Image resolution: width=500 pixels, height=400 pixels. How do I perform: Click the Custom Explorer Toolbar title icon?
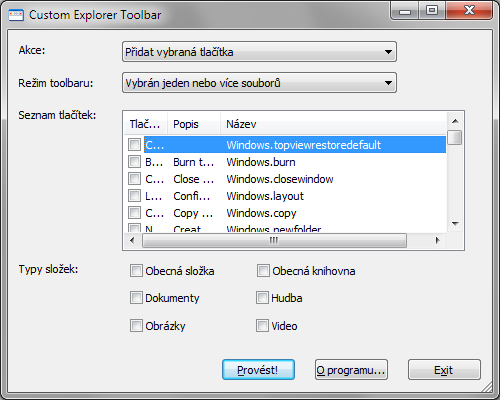[x=16, y=15]
